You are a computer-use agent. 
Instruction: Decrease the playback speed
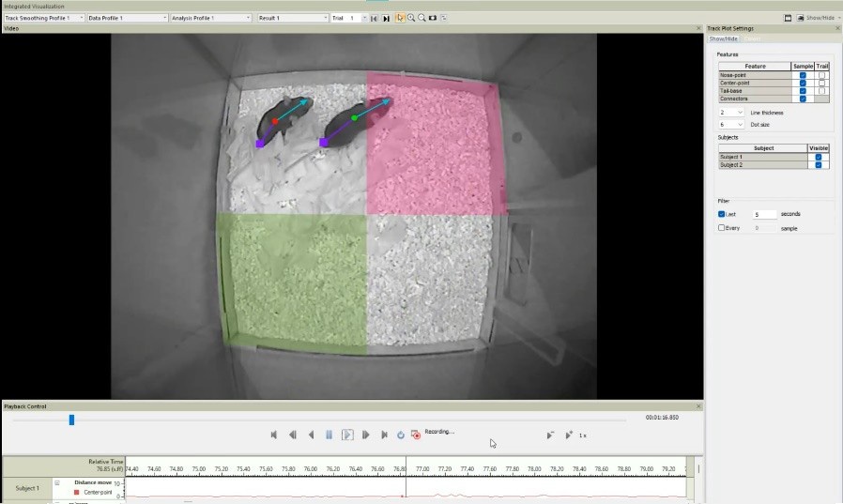550,435
